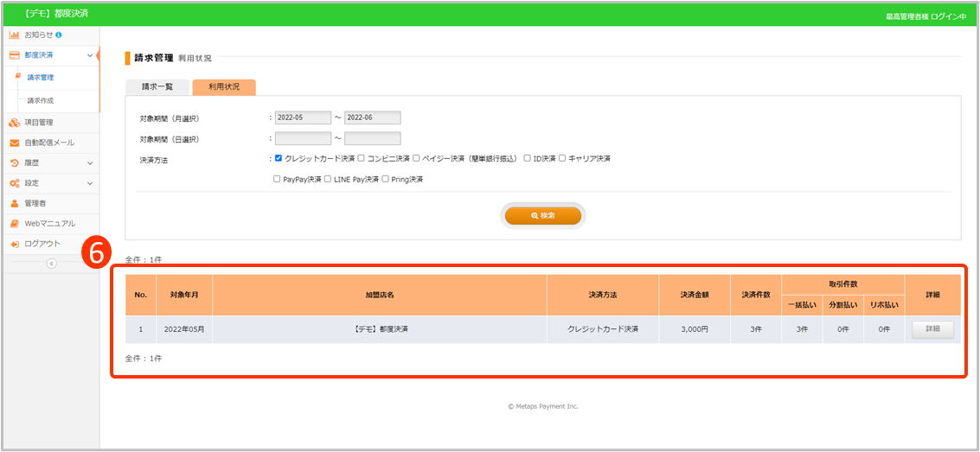Enable the コンビニ決済 checkbox

tap(362, 158)
